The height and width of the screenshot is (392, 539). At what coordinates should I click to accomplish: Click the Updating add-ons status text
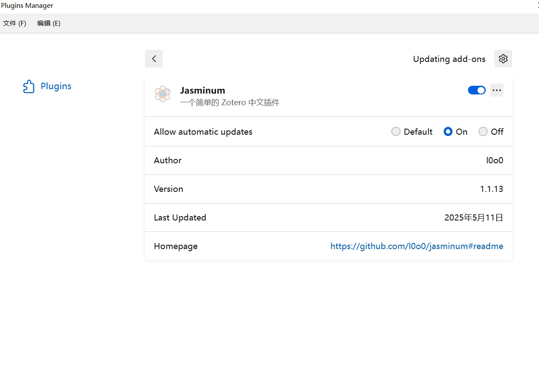click(449, 59)
